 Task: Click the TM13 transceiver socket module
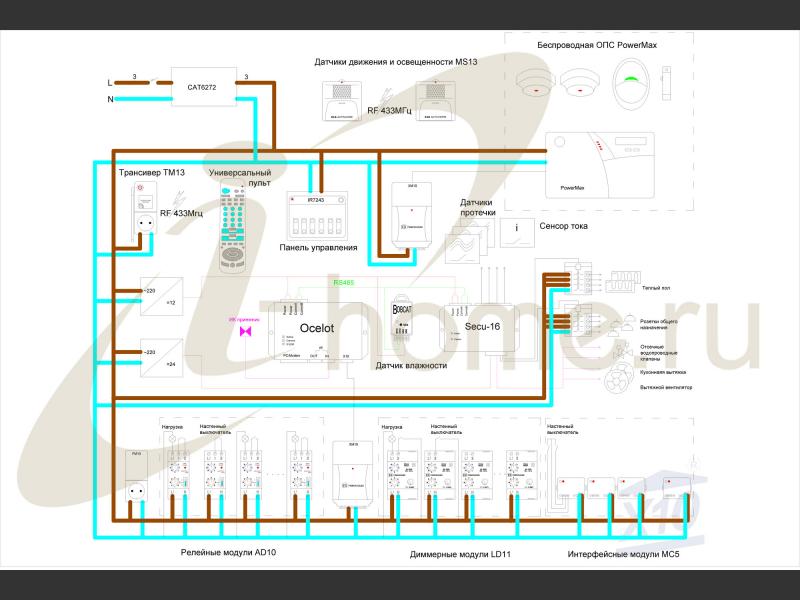click(142, 212)
